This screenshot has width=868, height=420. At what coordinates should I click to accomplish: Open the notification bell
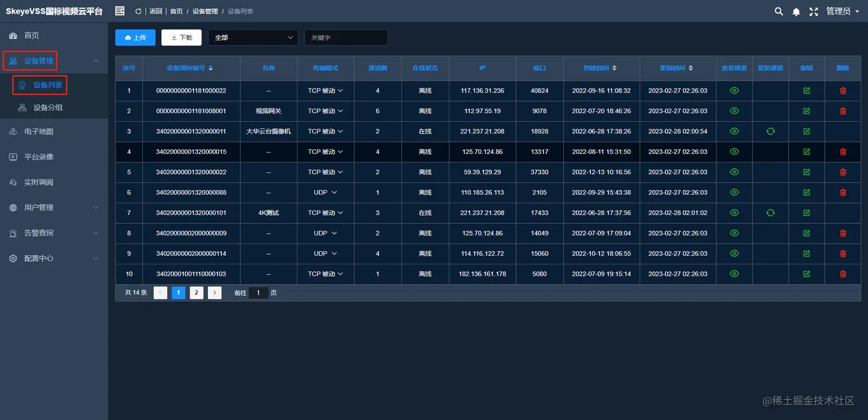tap(796, 11)
